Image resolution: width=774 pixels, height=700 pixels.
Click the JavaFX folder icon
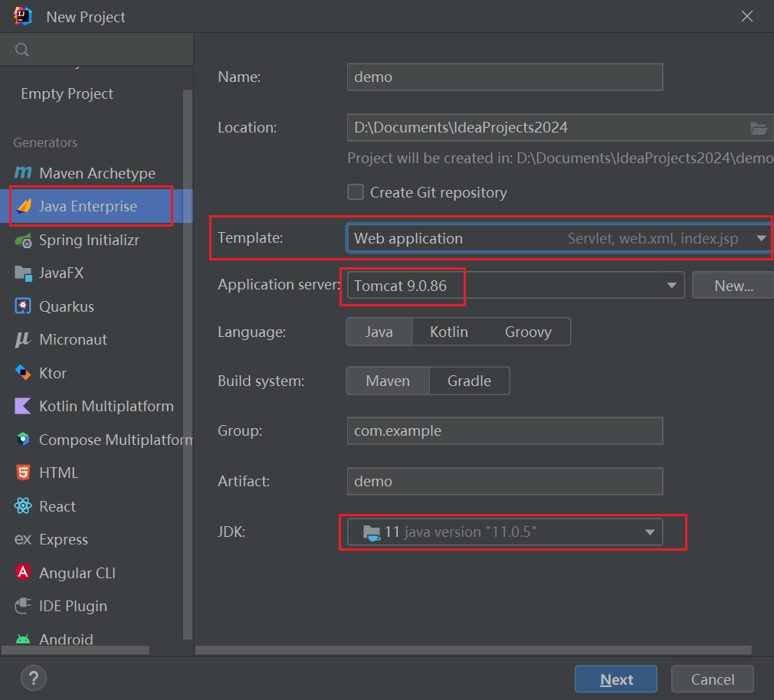pos(23,273)
